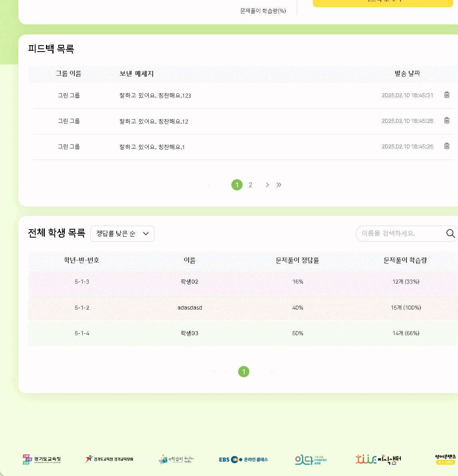Go to next feedback page arrow

[267, 185]
